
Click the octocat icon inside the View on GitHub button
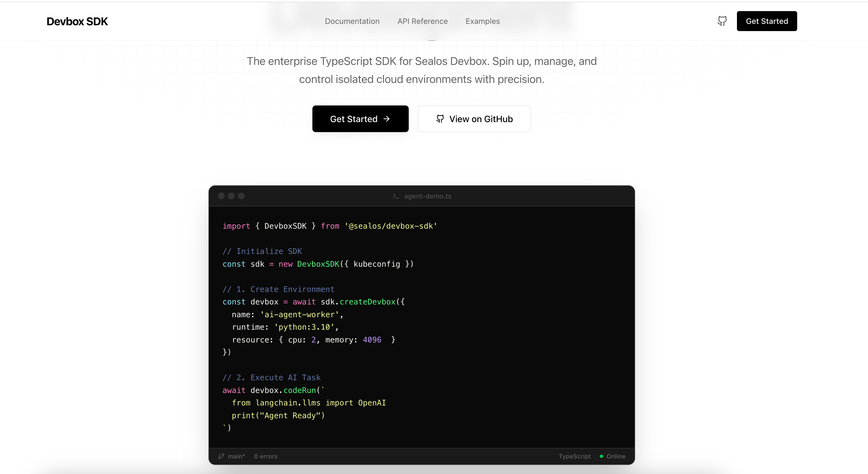[440, 118]
